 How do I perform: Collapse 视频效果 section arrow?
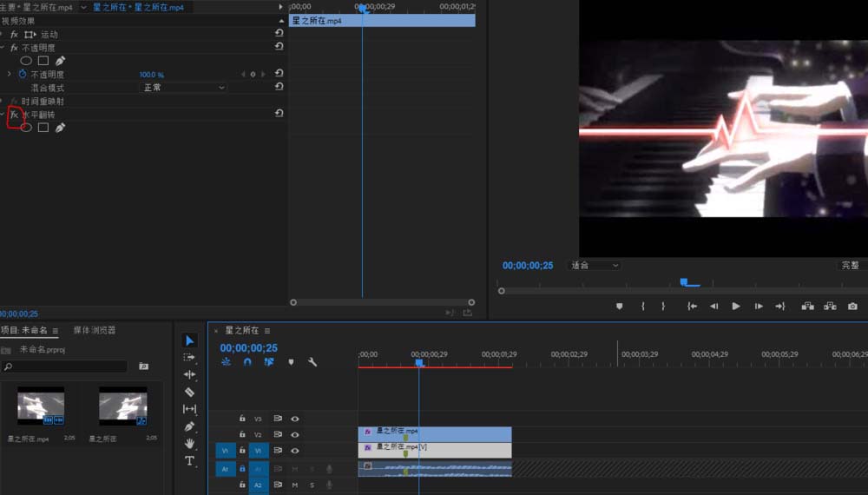281,21
